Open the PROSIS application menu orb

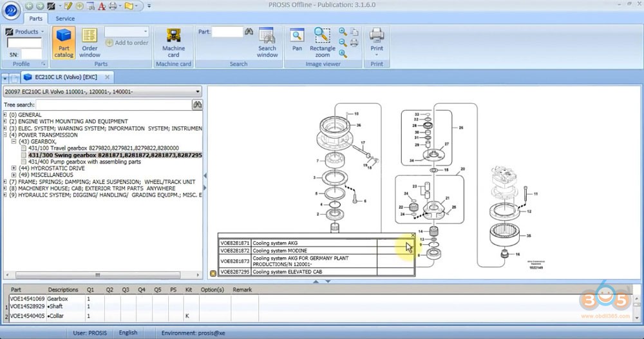click(11, 11)
